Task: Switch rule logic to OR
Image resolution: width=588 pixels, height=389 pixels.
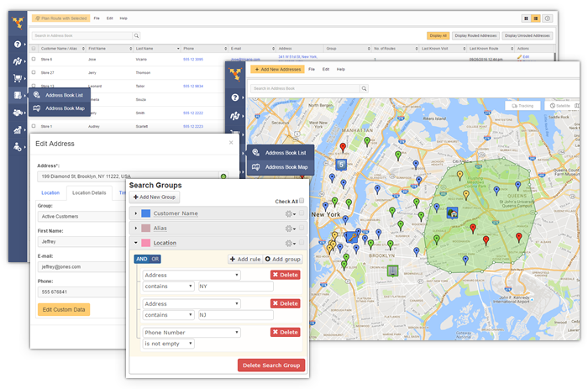Action: coord(155,259)
